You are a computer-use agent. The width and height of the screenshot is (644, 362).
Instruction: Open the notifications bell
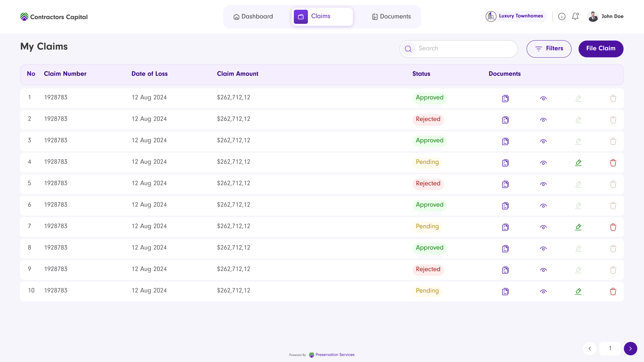coord(575,16)
